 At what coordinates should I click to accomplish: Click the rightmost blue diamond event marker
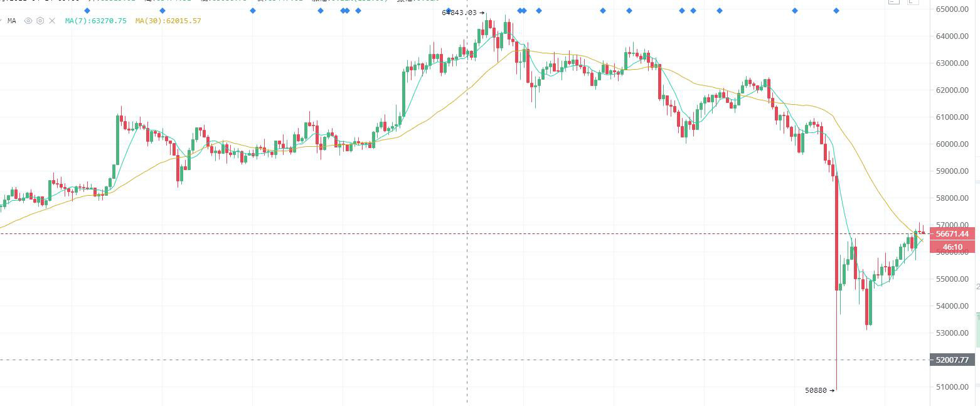coord(836,11)
